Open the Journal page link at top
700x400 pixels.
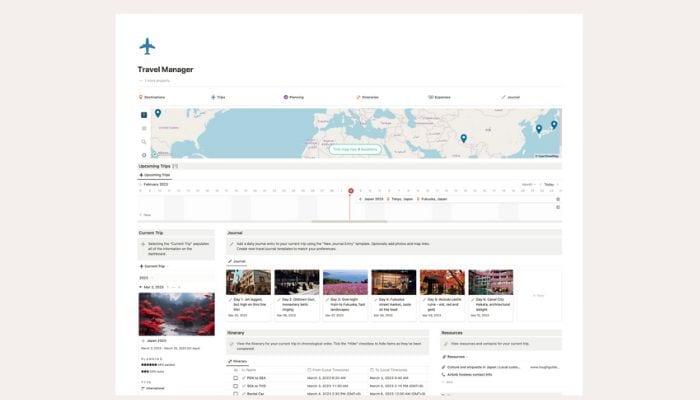click(510, 97)
